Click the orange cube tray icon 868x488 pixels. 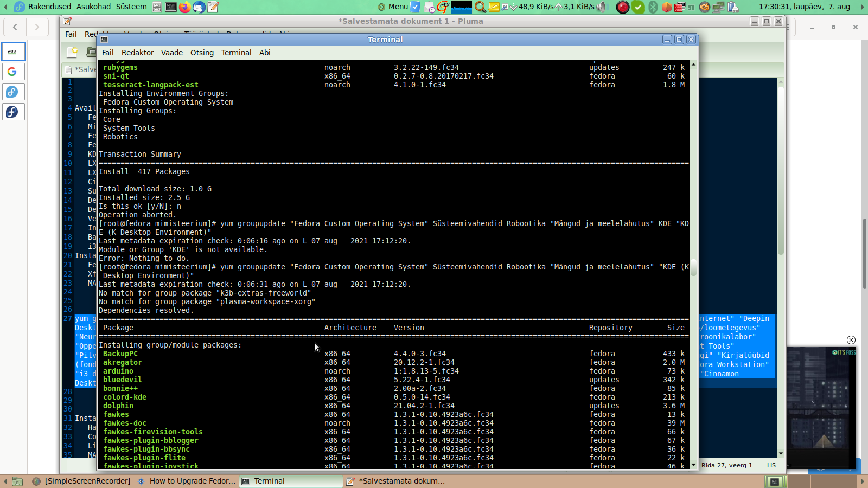point(666,7)
